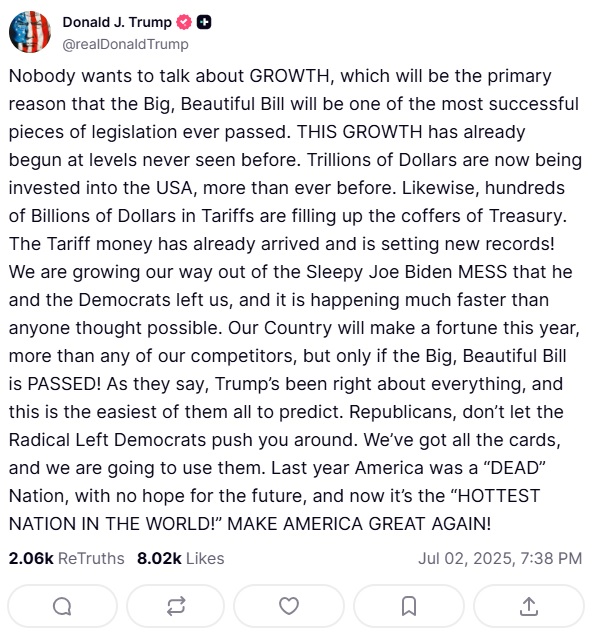This screenshot has width=597, height=638.
Task: Open the share upload icon
Action: (529, 606)
